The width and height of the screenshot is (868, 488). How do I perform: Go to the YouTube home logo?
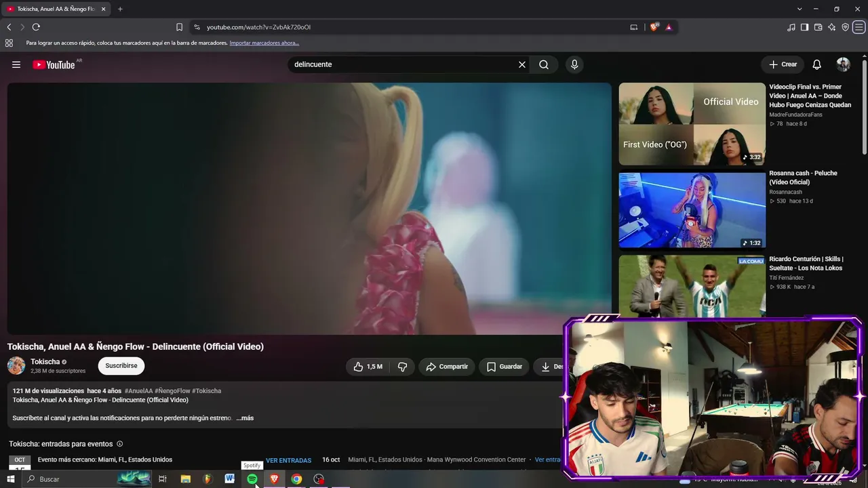[x=54, y=64]
